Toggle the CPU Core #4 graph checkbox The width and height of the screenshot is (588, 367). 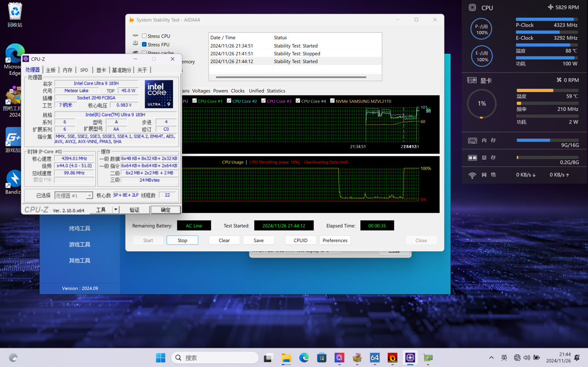pyautogui.click(x=297, y=101)
